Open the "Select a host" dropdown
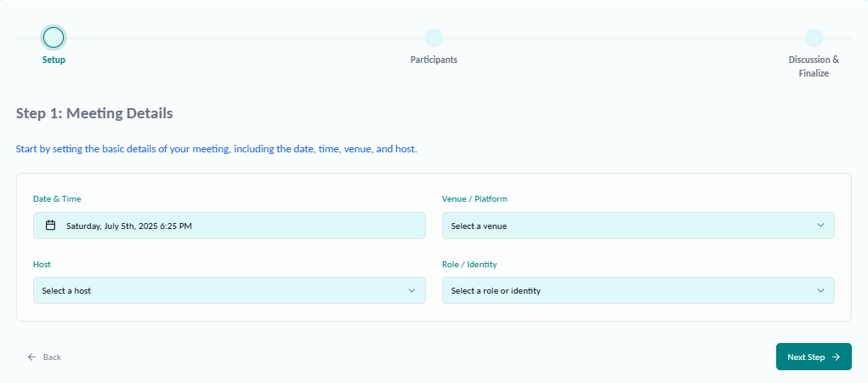The width and height of the screenshot is (868, 383). tap(229, 290)
